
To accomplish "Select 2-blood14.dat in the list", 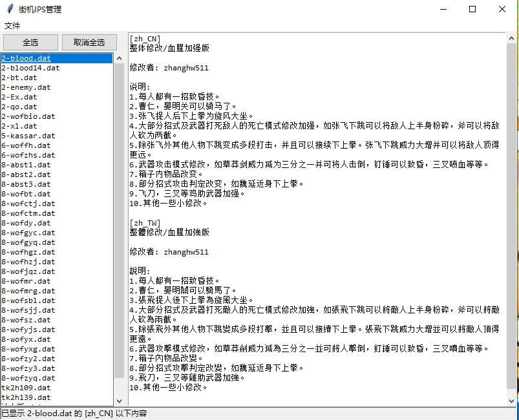I will coord(30,68).
